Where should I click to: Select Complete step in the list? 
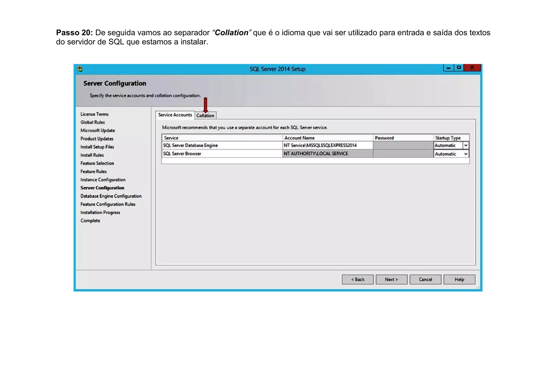[x=90, y=221]
